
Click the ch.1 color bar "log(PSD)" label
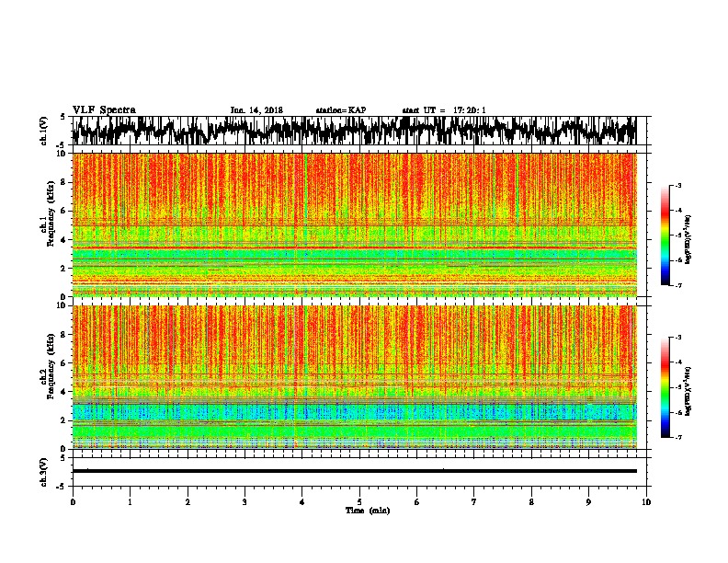tap(688, 240)
